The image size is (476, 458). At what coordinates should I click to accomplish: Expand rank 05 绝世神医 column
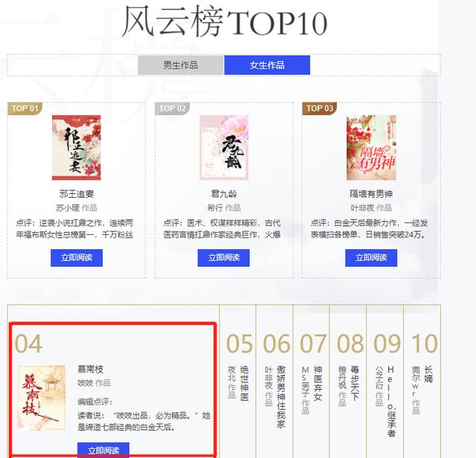pos(238,381)
